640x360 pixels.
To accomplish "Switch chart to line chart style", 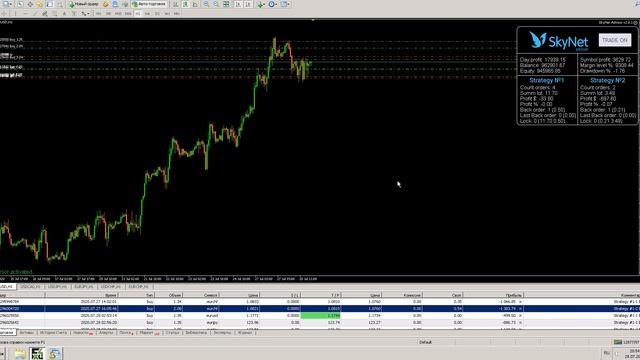I will [195, 4].
